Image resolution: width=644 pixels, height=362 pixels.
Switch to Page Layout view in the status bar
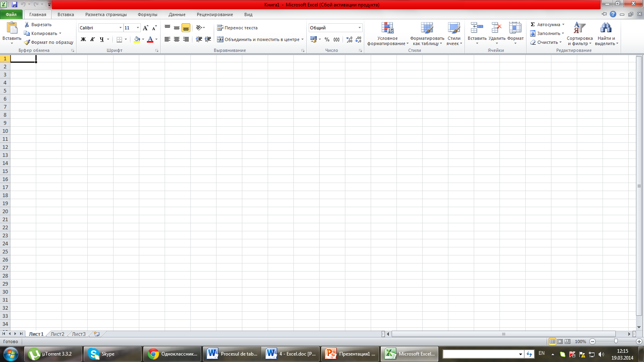560,341
